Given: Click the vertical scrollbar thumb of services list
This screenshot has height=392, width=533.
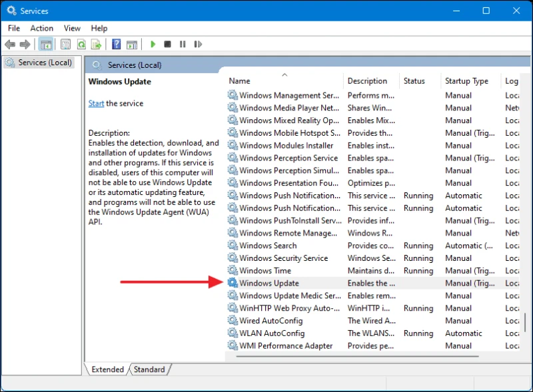Looking at the screenshot, I should tap(525, 322).
